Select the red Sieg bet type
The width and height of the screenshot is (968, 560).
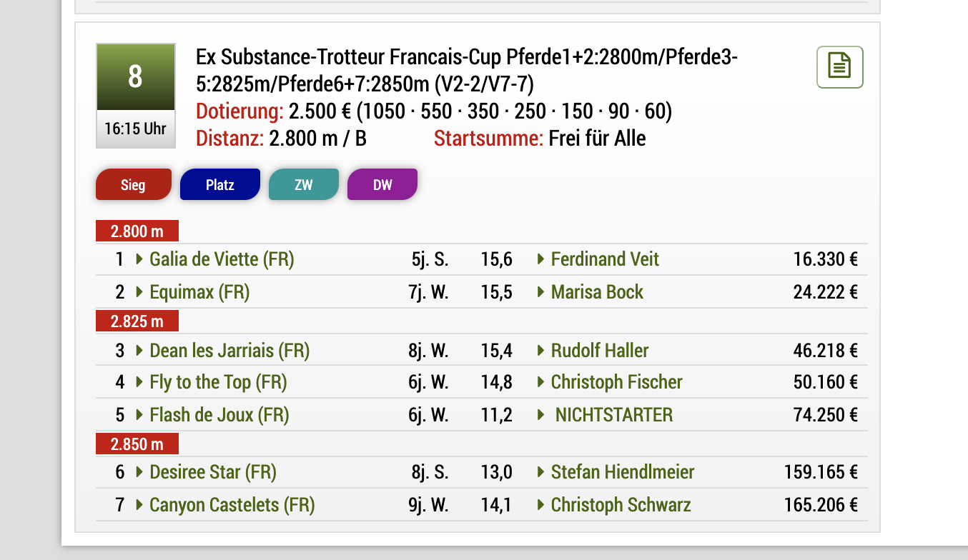coord(134,184)
